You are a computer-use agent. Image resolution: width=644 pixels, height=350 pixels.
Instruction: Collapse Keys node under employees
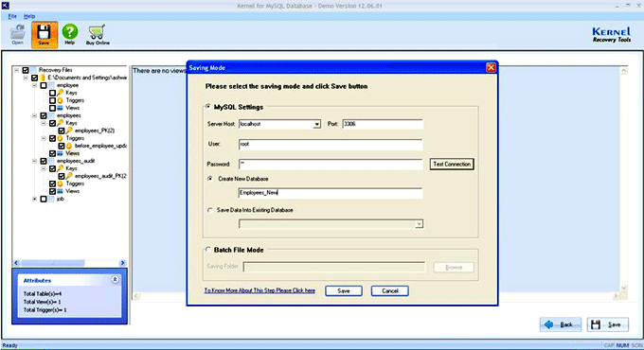click(44, 123)
